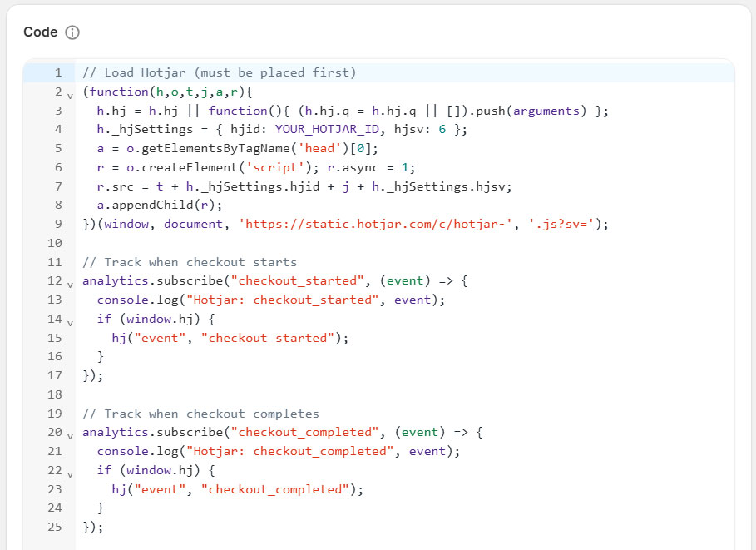Click "checkout_completed" in analytics.subscribe on line 20

pyautogui.click(x=304, y=433)
